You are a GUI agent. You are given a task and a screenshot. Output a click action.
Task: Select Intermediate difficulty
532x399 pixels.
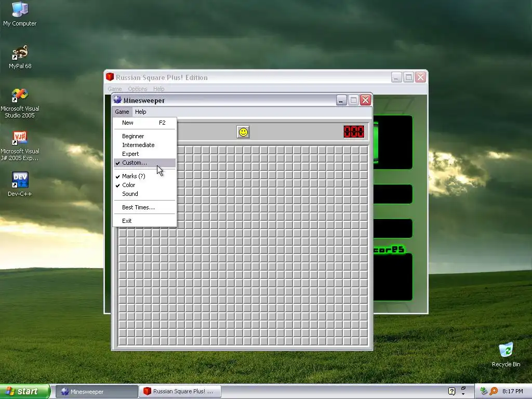[x=144, y=145]
